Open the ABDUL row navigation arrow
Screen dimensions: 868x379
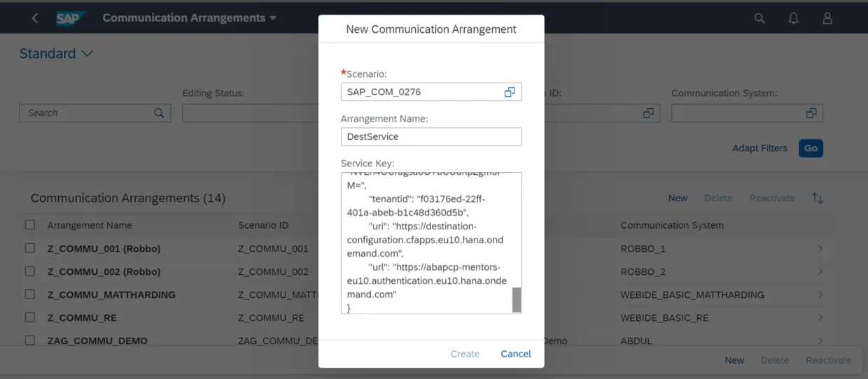pos(820,341)
